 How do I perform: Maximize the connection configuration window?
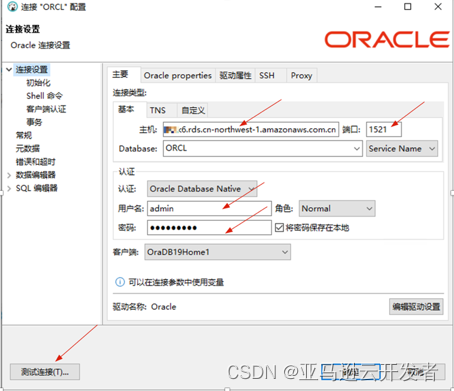point(408,7)
